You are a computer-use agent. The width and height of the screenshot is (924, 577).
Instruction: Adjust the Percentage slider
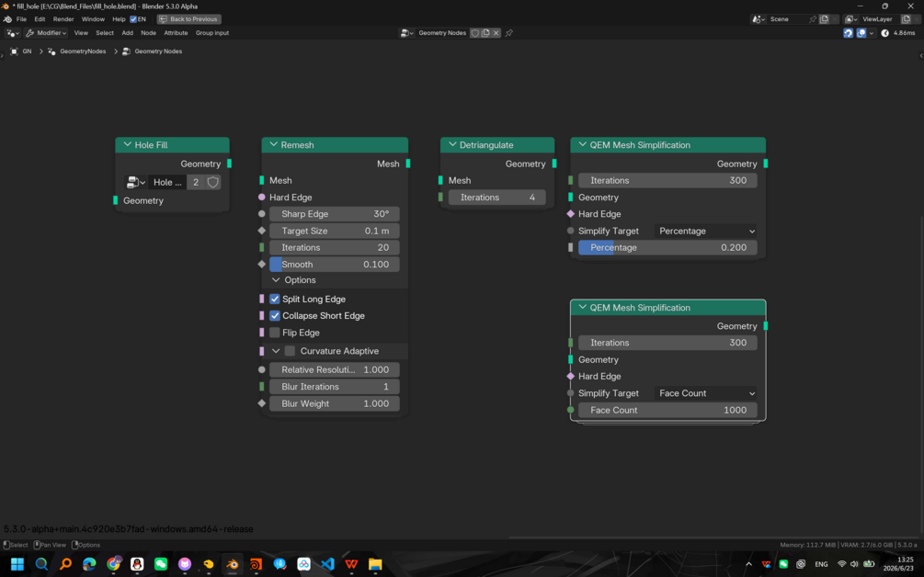pyautogui.click(x=667, y=247)
